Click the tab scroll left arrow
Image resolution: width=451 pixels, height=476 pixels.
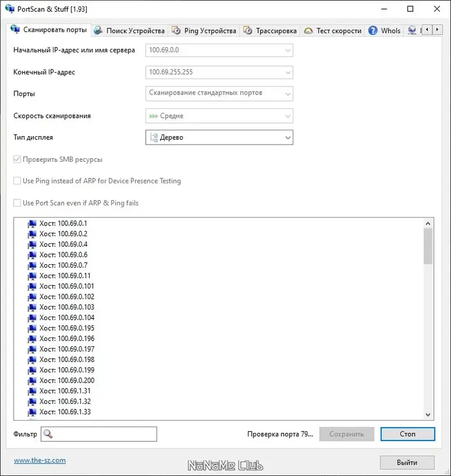(x=427, y=30)
